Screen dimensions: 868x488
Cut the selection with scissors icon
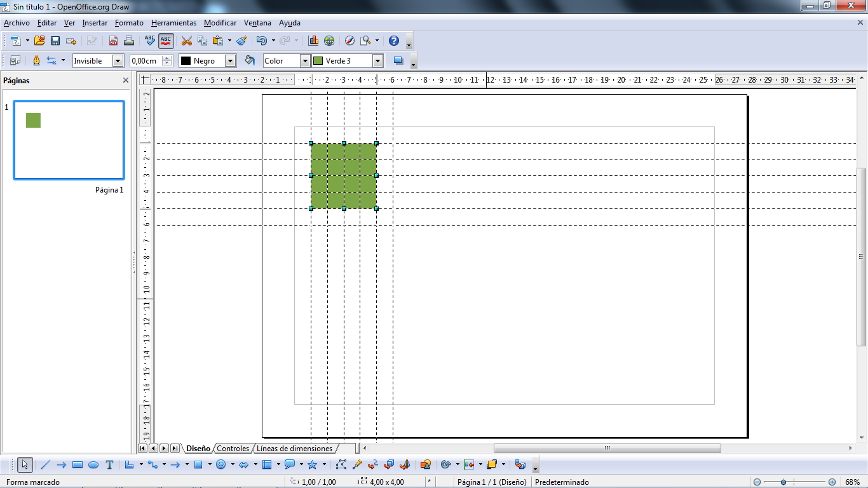pos(186,41)
